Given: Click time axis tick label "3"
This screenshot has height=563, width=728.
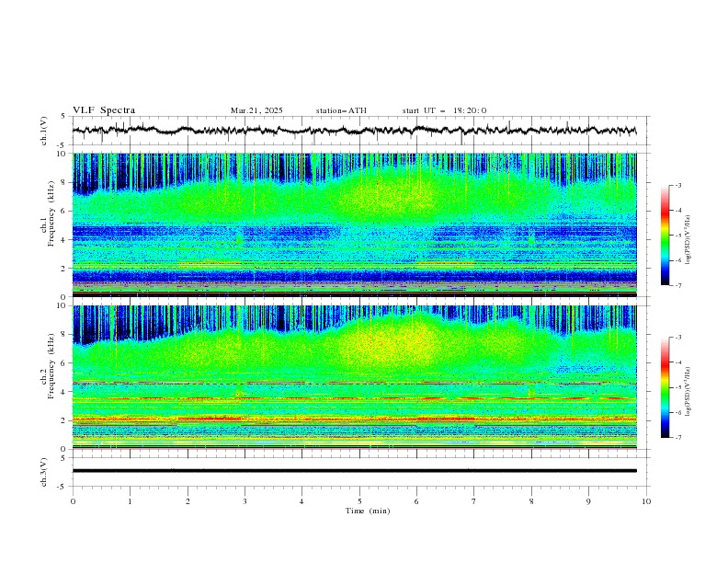Looking at the screenshot, I should tap(245, 501).
